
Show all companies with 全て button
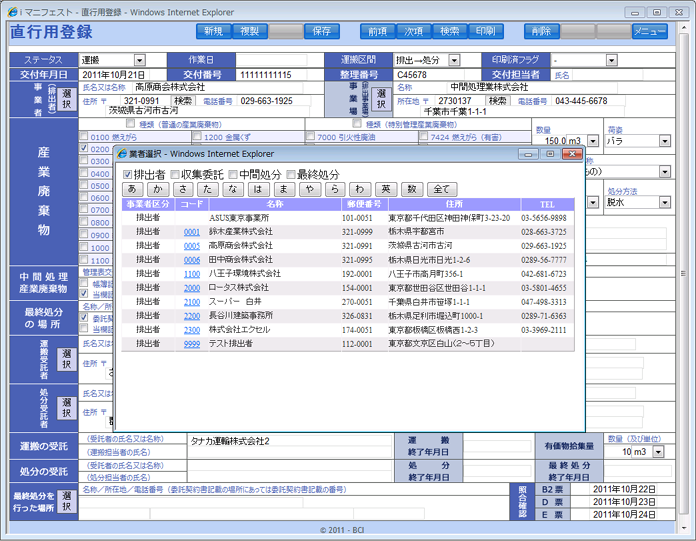[442, 190]
